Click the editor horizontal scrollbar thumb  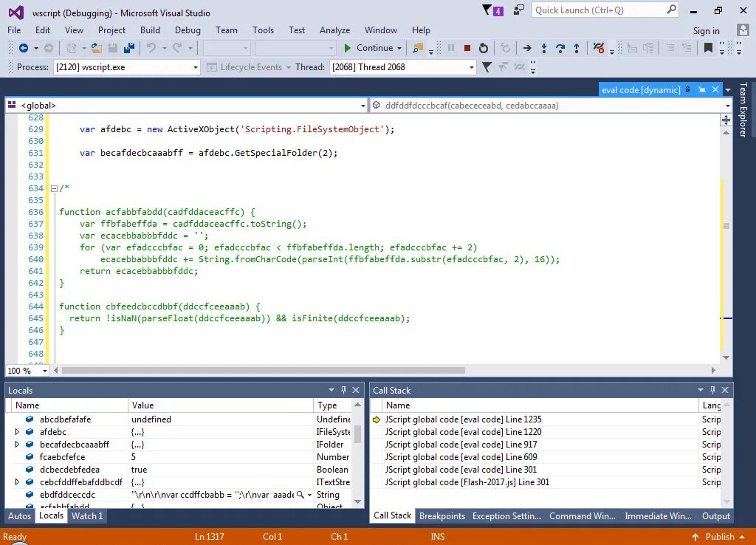[264, 371]
